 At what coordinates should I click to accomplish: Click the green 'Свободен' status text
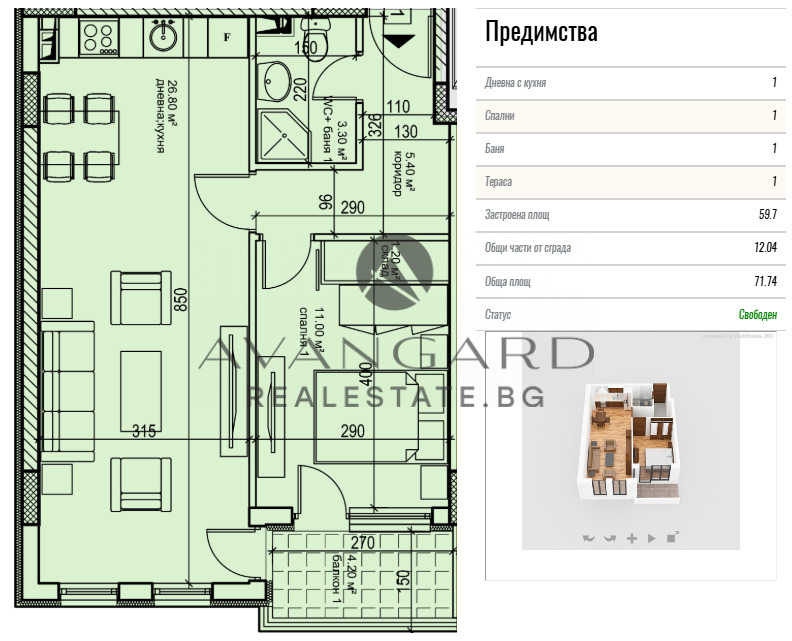[x=757, y=314]
